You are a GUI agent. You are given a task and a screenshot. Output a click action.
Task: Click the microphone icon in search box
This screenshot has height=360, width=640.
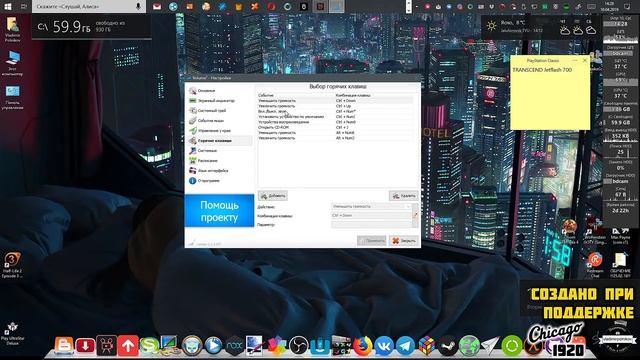[138, 7]
